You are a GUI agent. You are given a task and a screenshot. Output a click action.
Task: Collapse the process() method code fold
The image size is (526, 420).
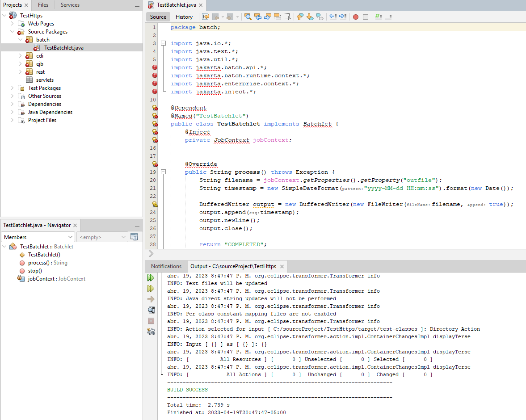click(164, 172)
